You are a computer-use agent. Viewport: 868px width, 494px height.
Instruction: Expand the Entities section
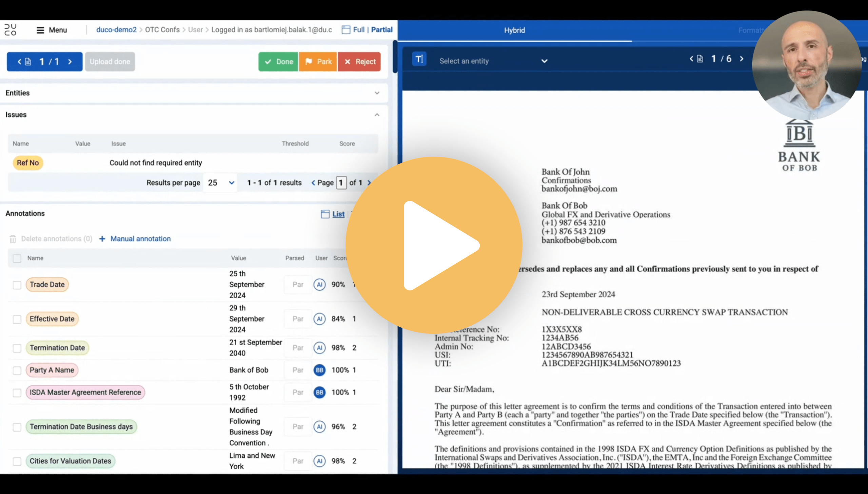click(x=377, y=93)
